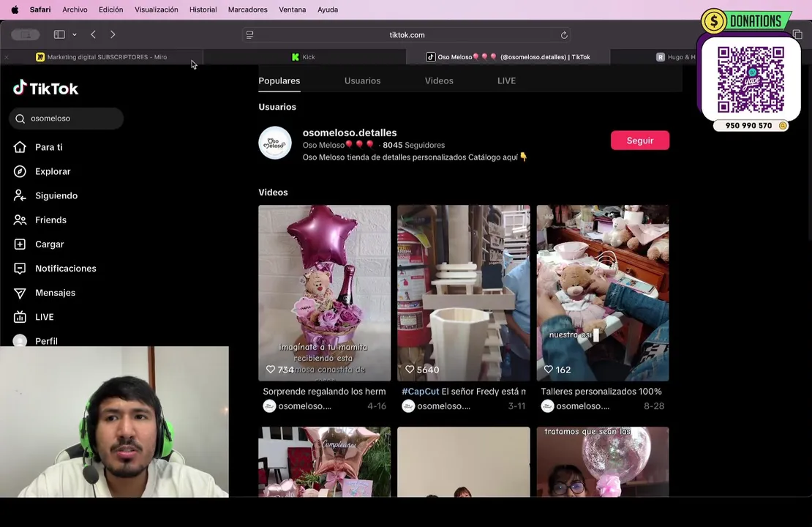Open the osomeloso.detalles username link
The image size is (812, 527).
[x=350, y=132]
